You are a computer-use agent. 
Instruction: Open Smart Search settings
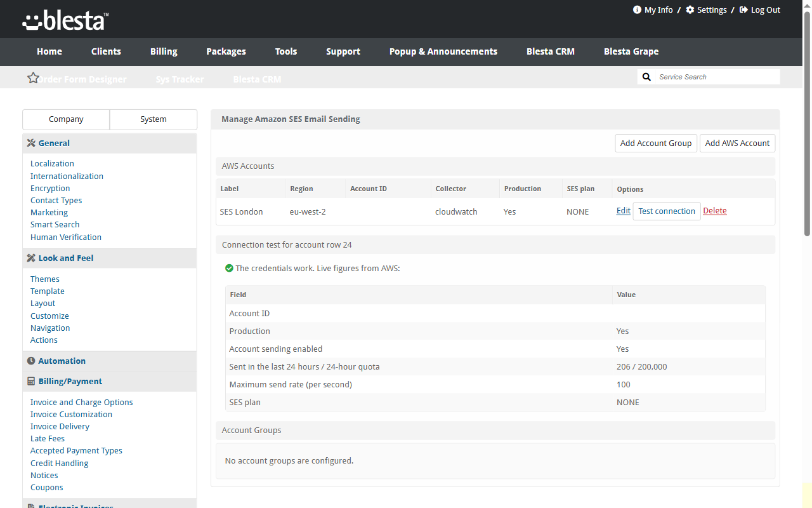pos(55,225)
